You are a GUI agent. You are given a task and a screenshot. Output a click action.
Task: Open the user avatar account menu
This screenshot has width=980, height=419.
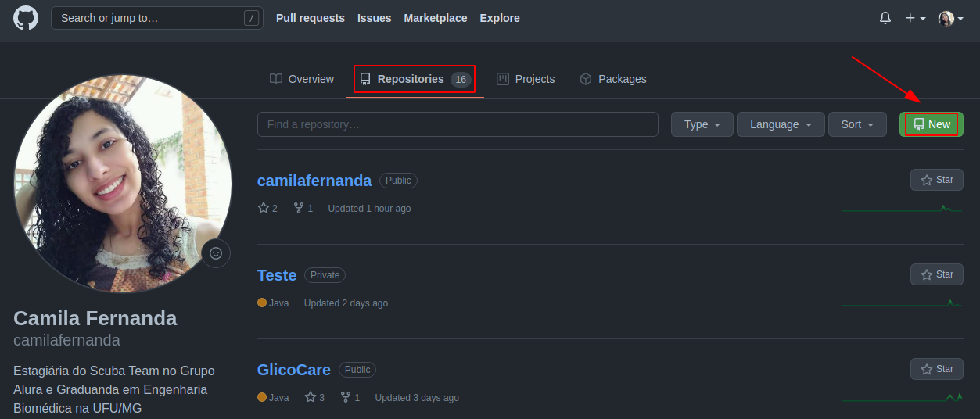coord(950,18)
